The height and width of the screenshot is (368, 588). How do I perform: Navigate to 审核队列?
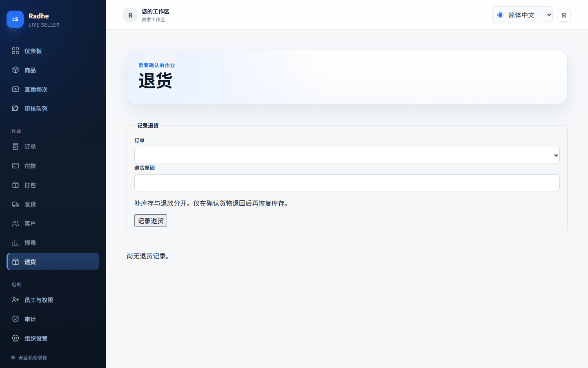click(x=53, y=108)
